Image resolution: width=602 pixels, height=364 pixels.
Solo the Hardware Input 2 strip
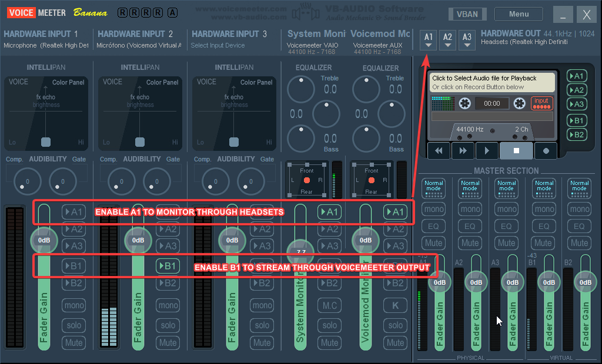point(168,325)
